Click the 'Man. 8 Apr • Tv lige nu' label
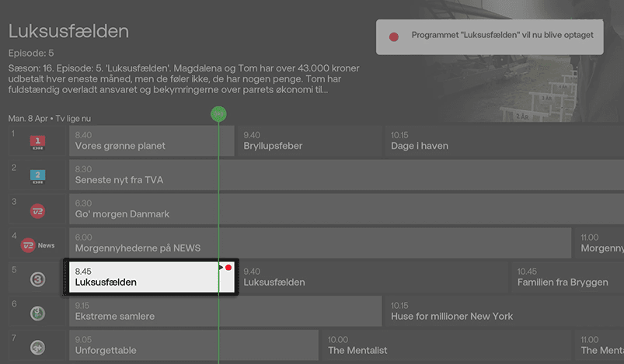The width and height of the screenshot is (624, 364). (x=50, y=119)
